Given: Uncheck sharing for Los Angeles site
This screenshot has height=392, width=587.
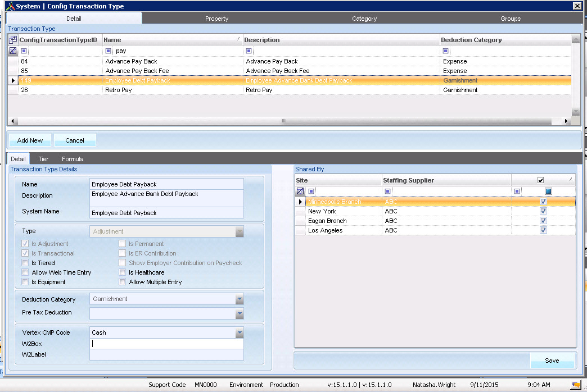Looking at the screenshot, I should tap(543, 230).
